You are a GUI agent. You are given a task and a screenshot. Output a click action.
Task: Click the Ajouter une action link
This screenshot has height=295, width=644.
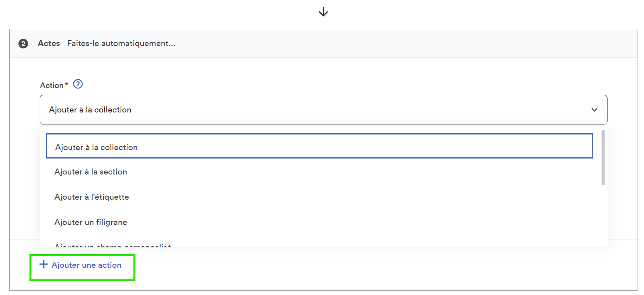[x=86, y=265]
